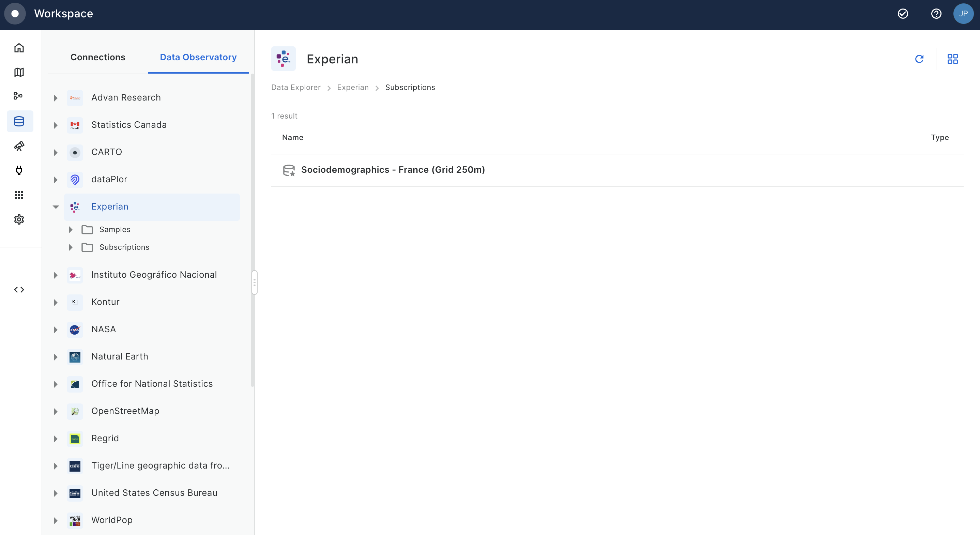Go to Experian breadcrumb link
The image size is (980, 535).
click(x=353, y=87)
